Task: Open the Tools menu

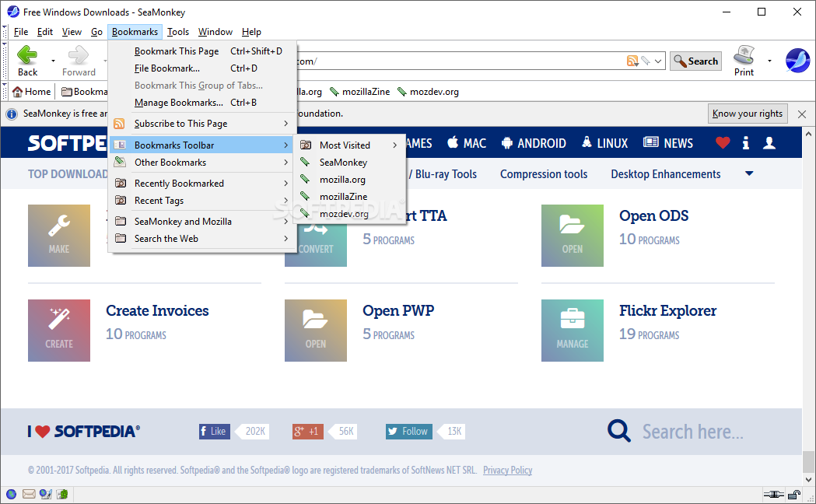Action: 178,32
